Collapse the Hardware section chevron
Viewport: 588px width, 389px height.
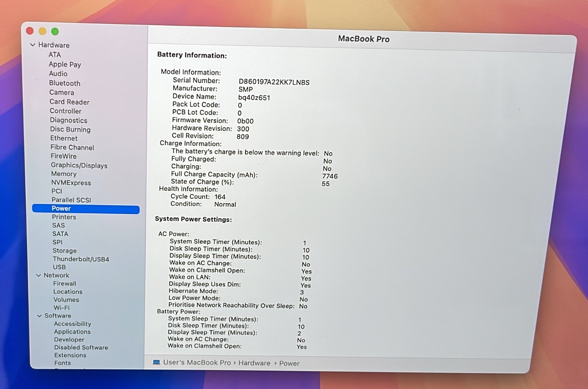(x=33, y=45)
